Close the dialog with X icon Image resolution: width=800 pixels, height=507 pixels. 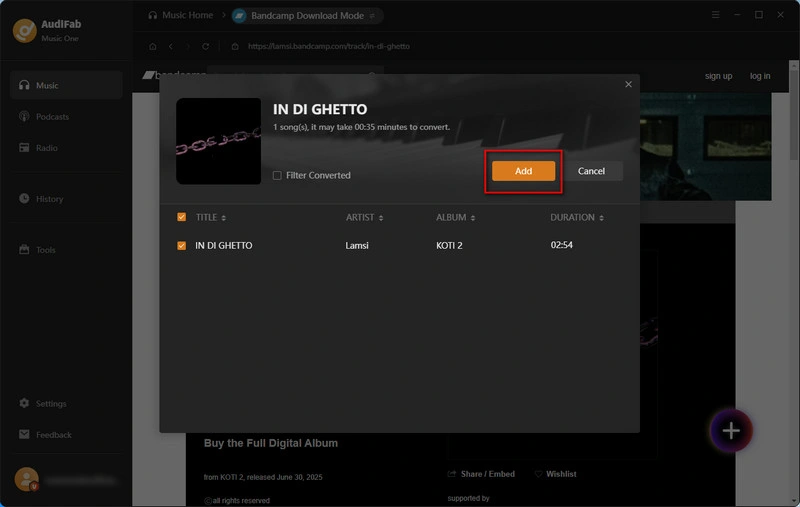pos(628,84)
